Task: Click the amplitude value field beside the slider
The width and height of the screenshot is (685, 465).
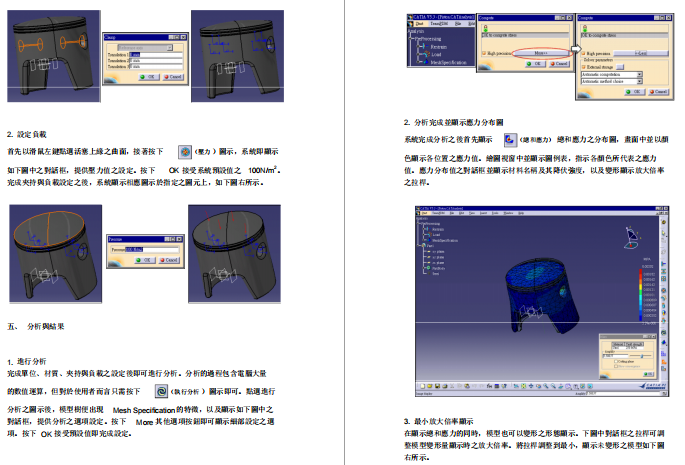Action: click(x=615, y=356)
